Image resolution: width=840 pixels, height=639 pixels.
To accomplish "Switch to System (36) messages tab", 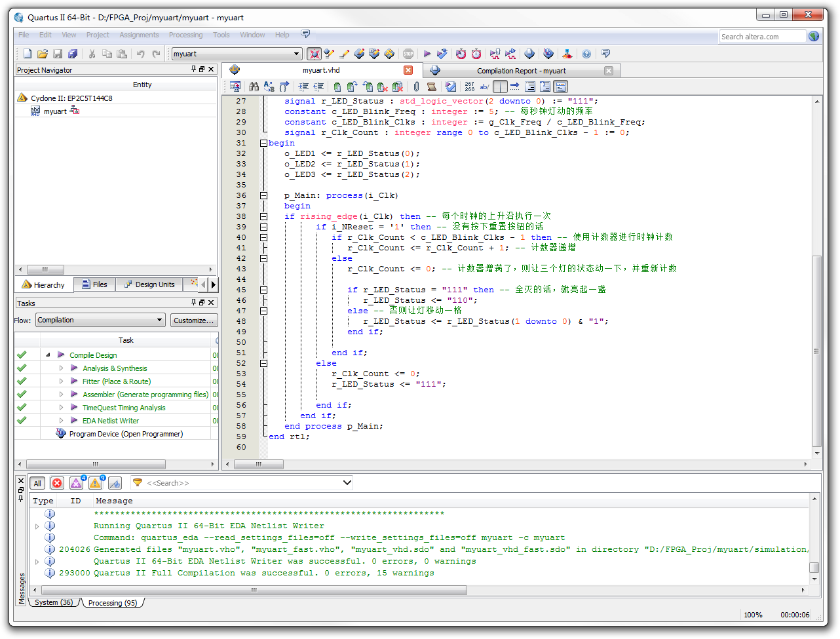I will [x=54, y=602].
